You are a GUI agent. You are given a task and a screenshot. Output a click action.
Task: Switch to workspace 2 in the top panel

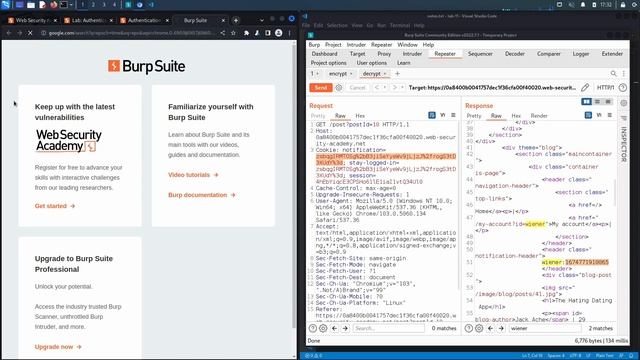[x=93, y=5]
